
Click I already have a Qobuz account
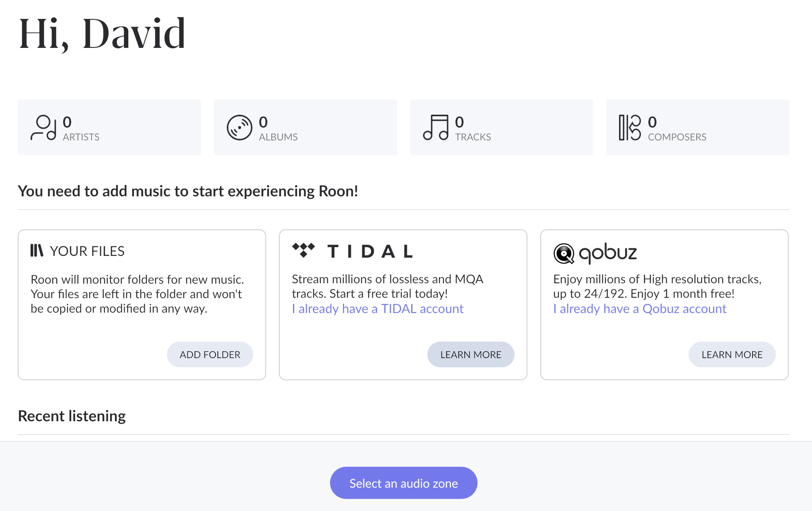[640, 309]
